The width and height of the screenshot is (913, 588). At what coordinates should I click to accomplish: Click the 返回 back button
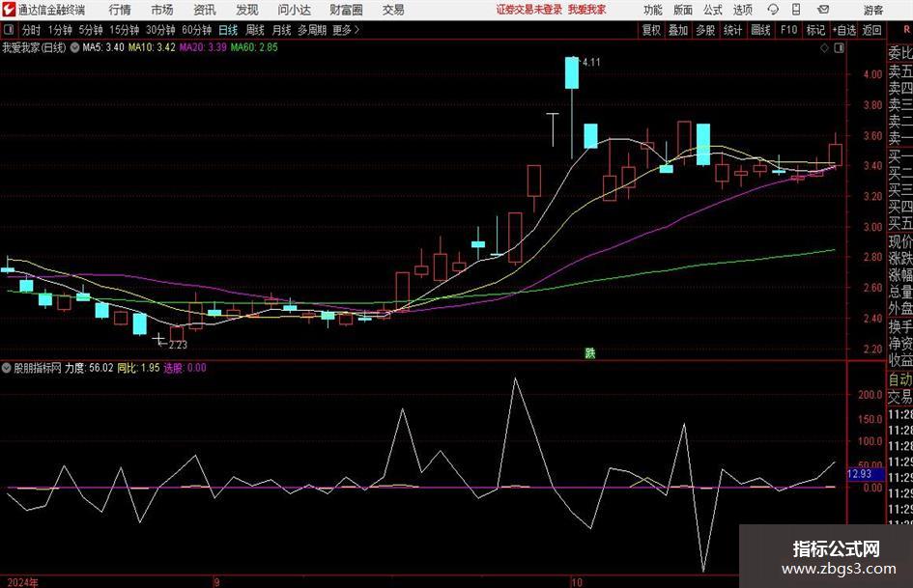pos(871,30)
